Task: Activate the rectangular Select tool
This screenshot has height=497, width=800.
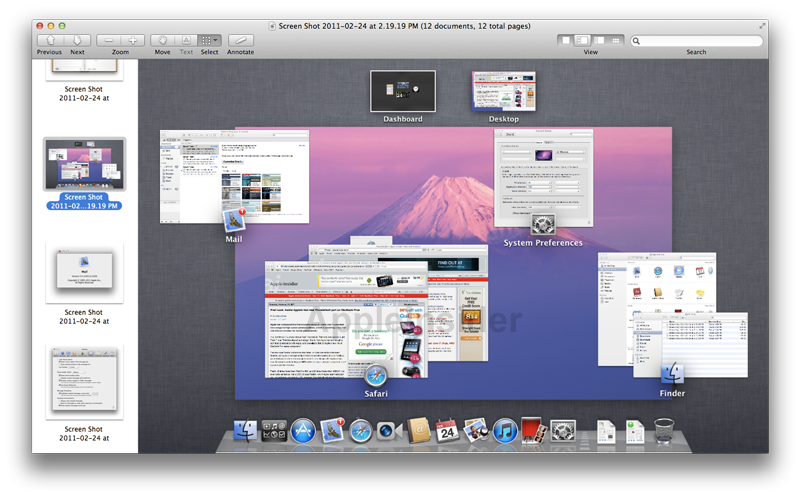Action: pos(205,40)
